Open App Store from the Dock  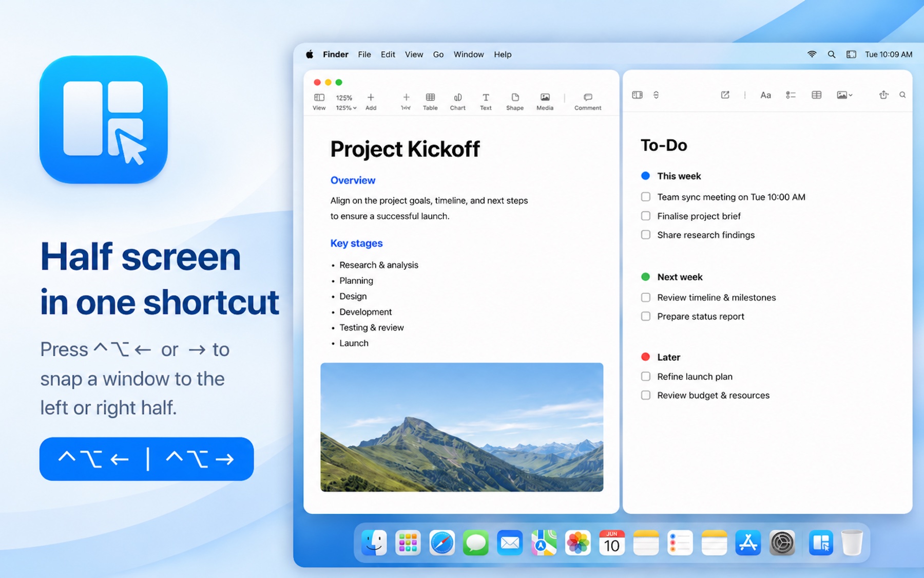coord(748,543)
